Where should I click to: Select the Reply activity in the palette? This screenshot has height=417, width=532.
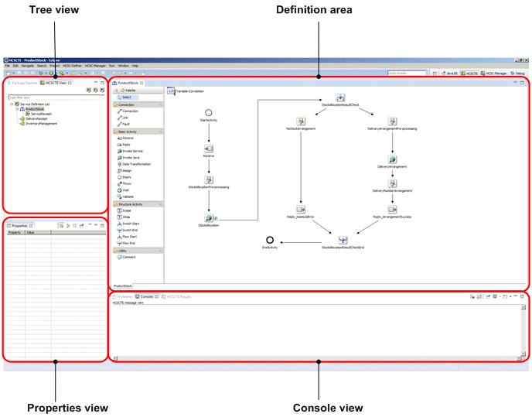[x=124, y=145]
